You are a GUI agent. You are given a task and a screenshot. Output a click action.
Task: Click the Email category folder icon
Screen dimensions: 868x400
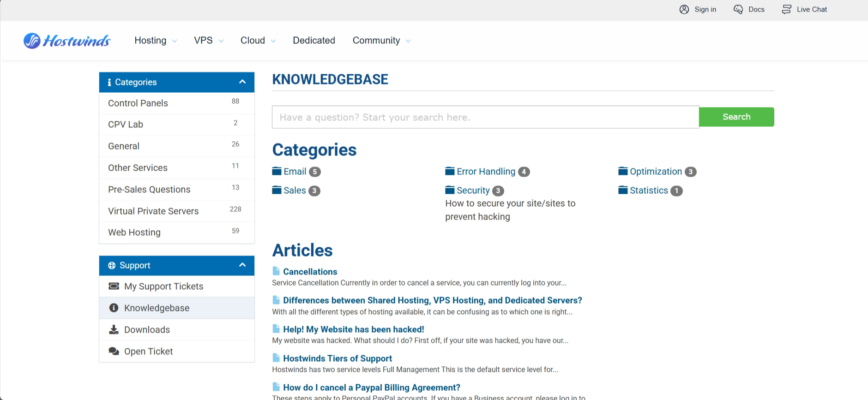coord(277,171)
